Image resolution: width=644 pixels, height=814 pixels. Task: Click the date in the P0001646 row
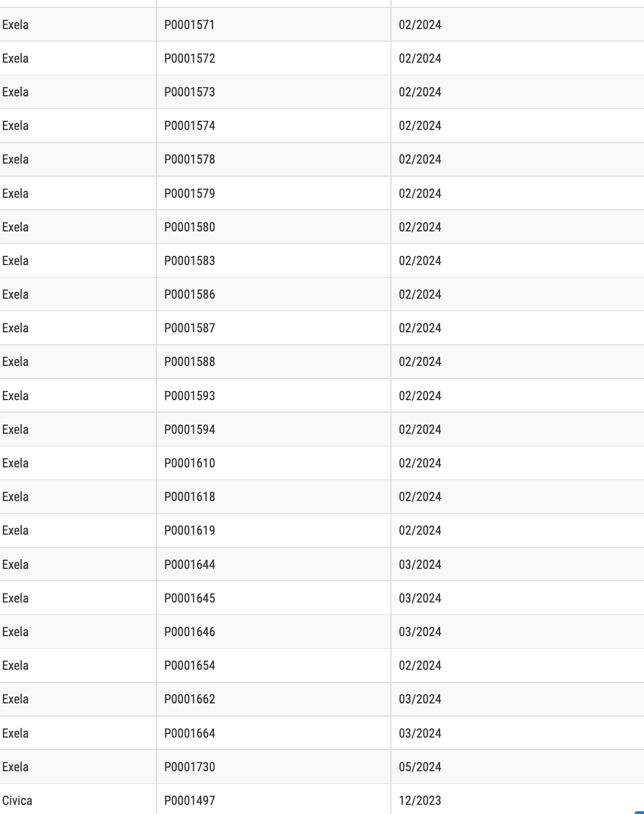517,632
